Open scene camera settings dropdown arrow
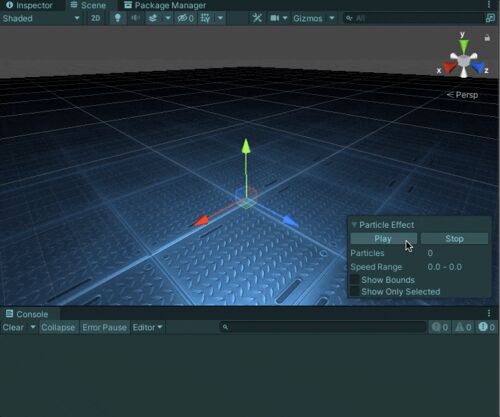 pyautogui.click(x=285, y=18)
